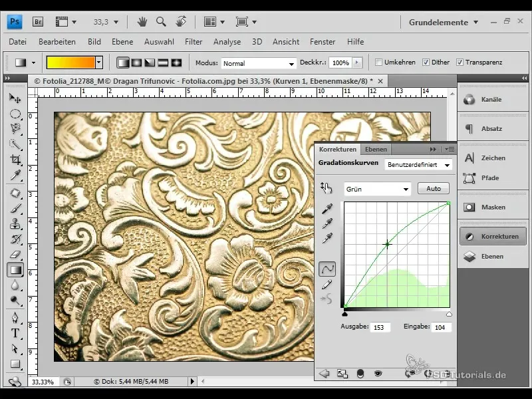Select the Clone Stamp tool

pyautogui.click(x=15, y=224)
